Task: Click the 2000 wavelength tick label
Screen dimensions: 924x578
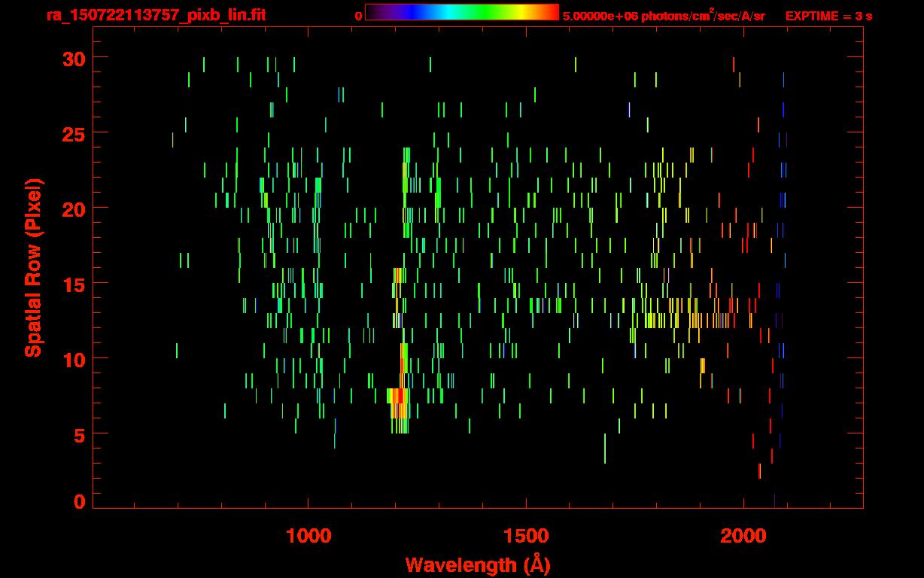Action: (744, 536)
